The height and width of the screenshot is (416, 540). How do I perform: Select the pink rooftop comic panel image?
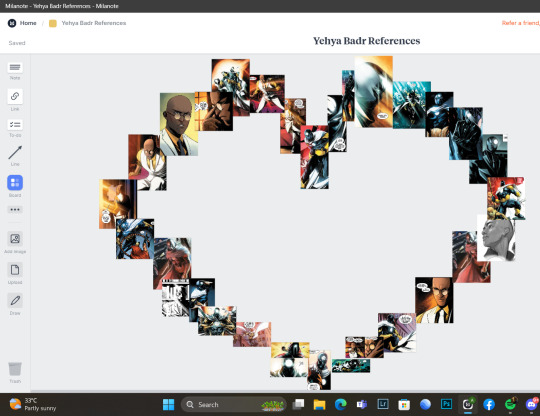click(x=252, y=334)
